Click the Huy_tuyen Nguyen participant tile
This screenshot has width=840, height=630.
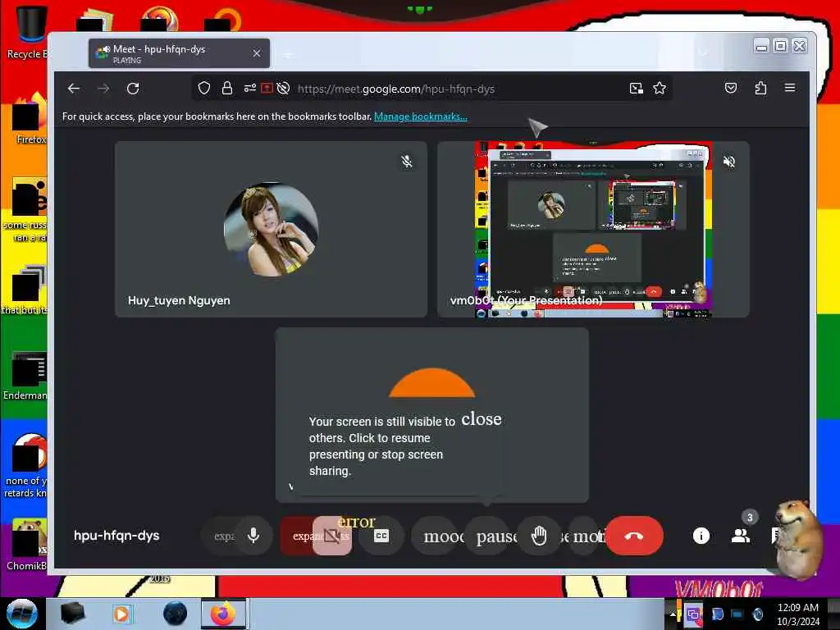click(x=271, y=230)
